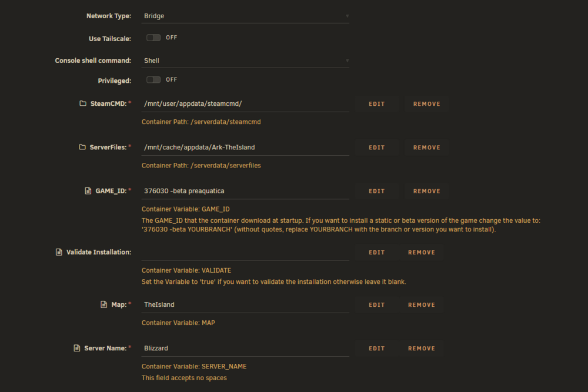Click 'Container Variable: GAME_ID' text
The image size is (588, 392).
186,209
